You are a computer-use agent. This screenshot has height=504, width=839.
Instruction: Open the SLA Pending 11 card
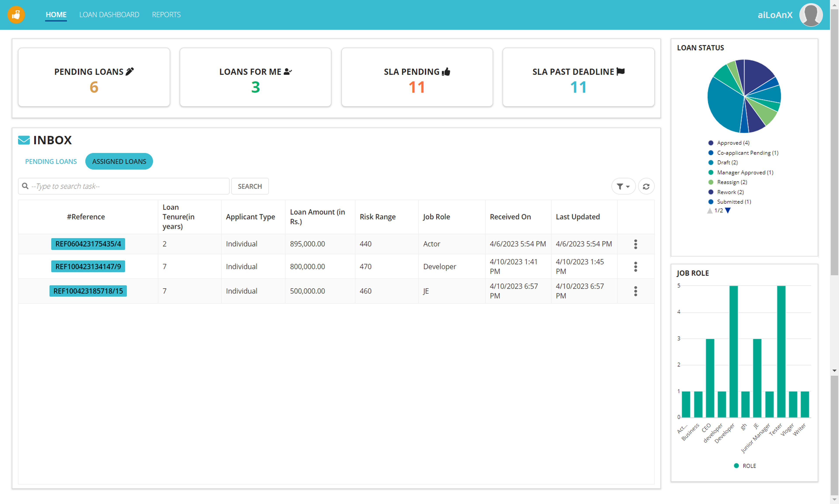417,78
